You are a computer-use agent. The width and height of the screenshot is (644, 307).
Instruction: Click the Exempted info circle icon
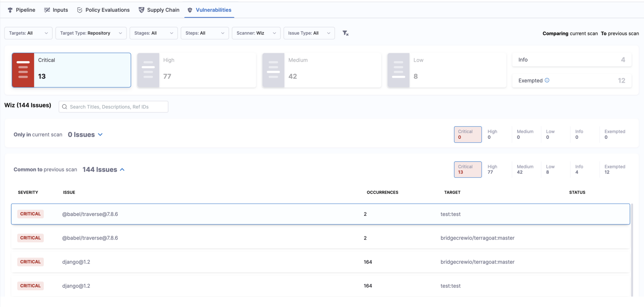547,80
